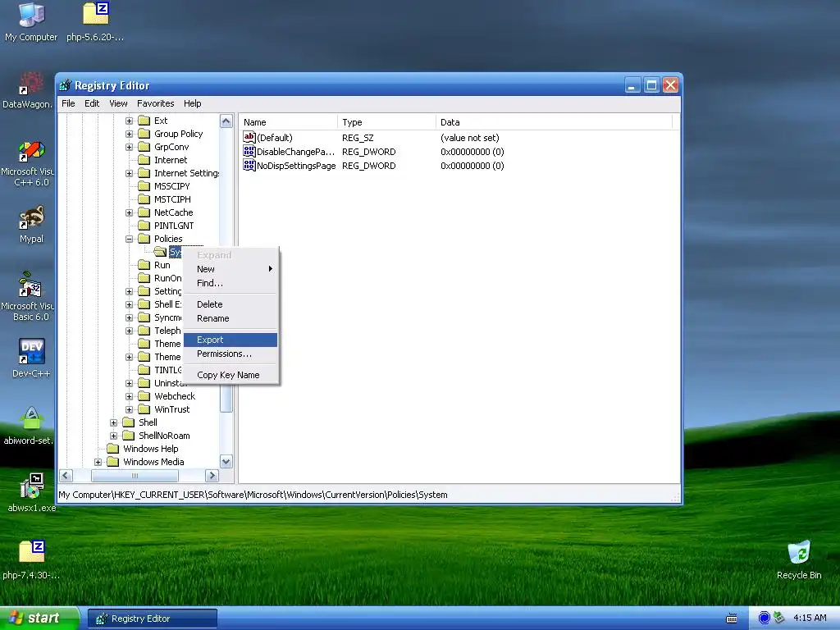Click tree horizontal scroll left arrow
Screen dimensions: 840x630
point(66,475)
